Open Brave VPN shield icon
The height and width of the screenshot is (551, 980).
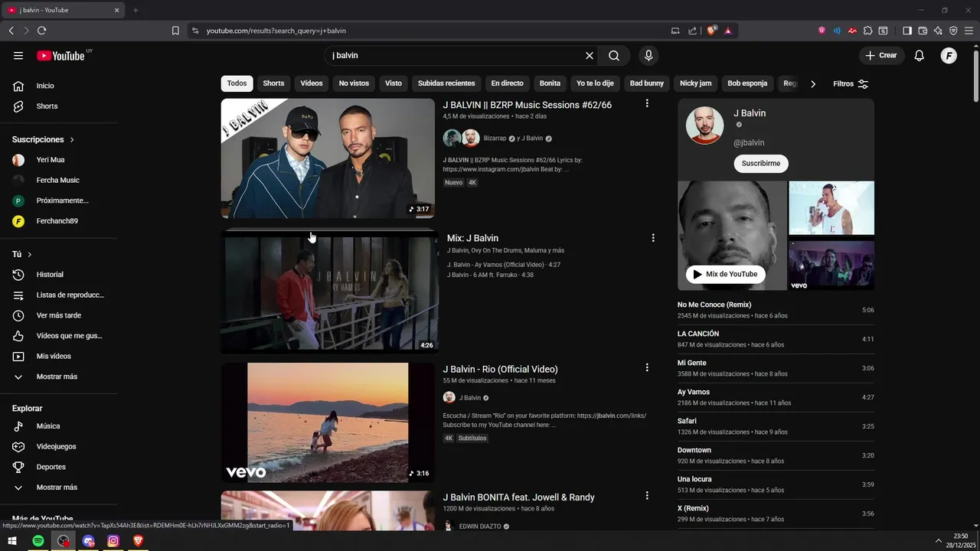[953, 31]
